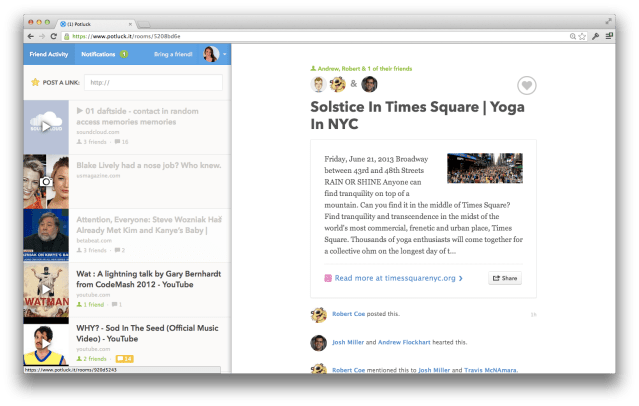The height and width of the screenshot is (406, 639).
Task: Switch to the Friend Activity tab
Action: coord(49,54)
